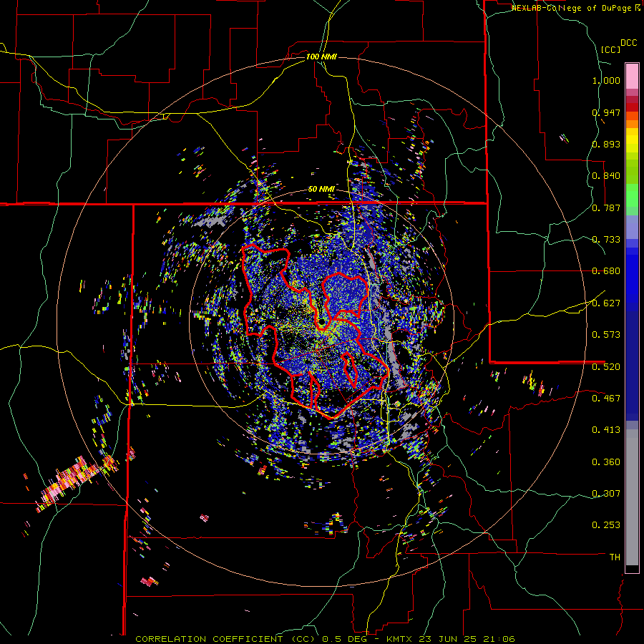Click the 0.573 legend value
The height and width of the screenshot is (644, 644).
point(606,335)
